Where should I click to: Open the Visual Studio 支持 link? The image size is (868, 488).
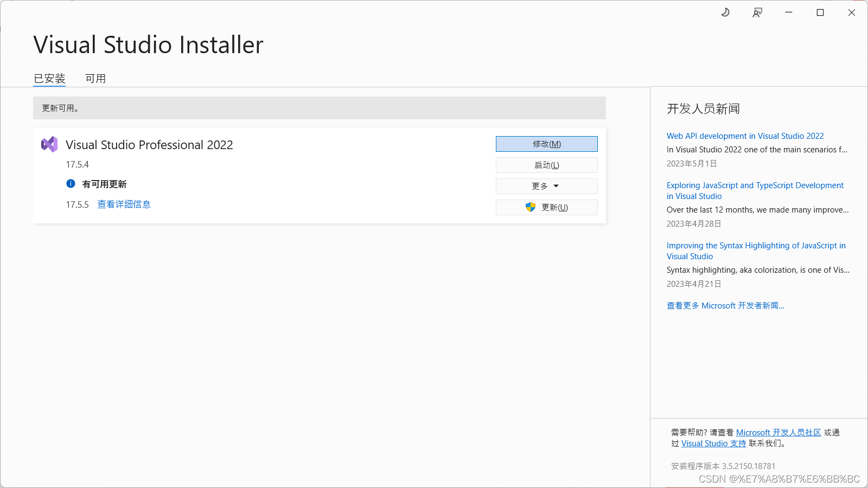coord(713,443)
